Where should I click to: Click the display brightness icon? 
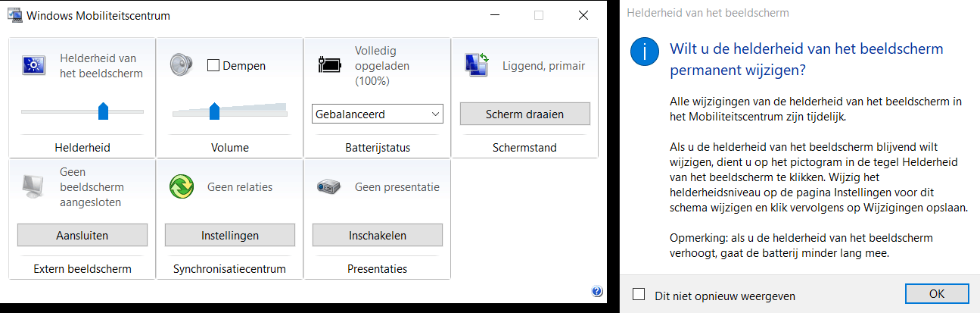click(x=34, y=65)
